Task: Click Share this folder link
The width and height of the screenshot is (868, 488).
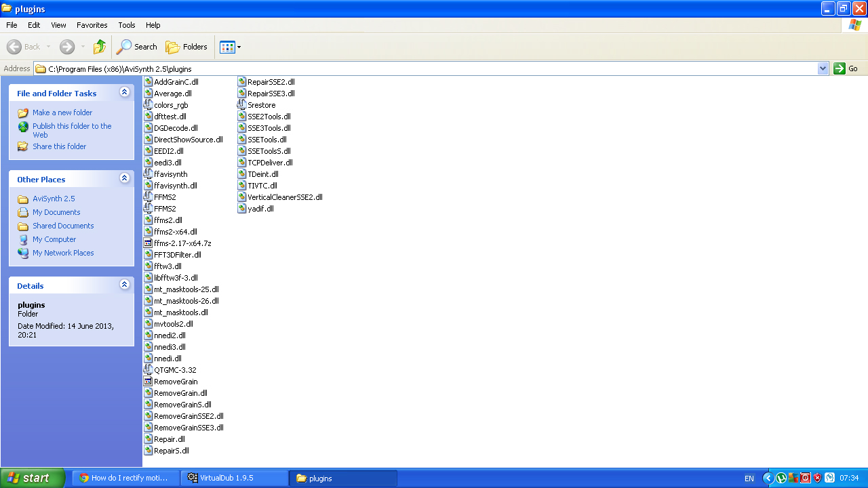Action: [60, 146]
